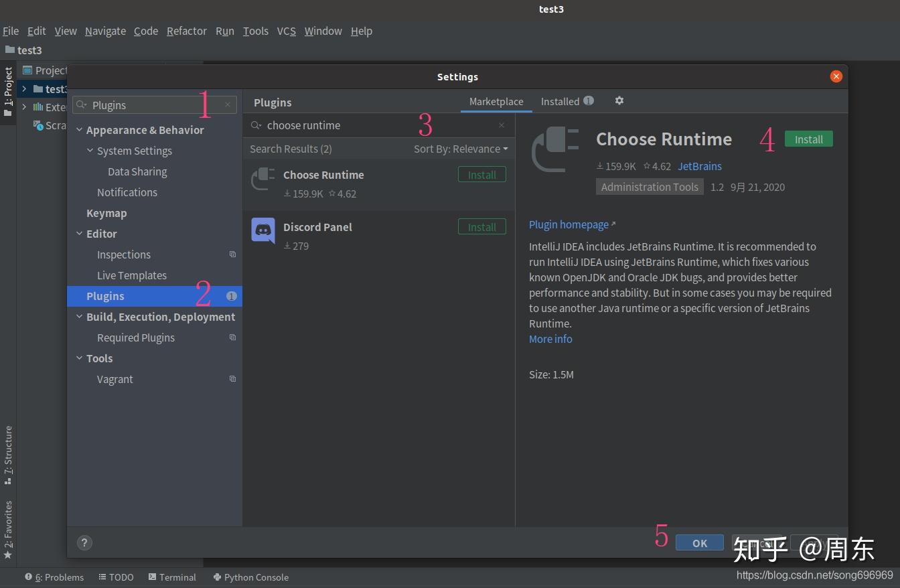Open the 2: Favorites tool window
Image resolution: width=900 pixels, height=588 pixels.
pyautogui.click(x=8, y=530)
